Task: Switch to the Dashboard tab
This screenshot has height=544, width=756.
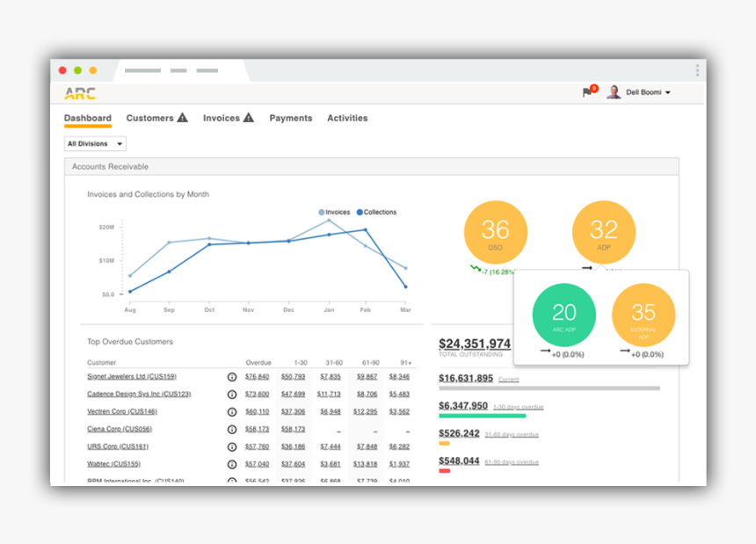Action: point(88,118)
